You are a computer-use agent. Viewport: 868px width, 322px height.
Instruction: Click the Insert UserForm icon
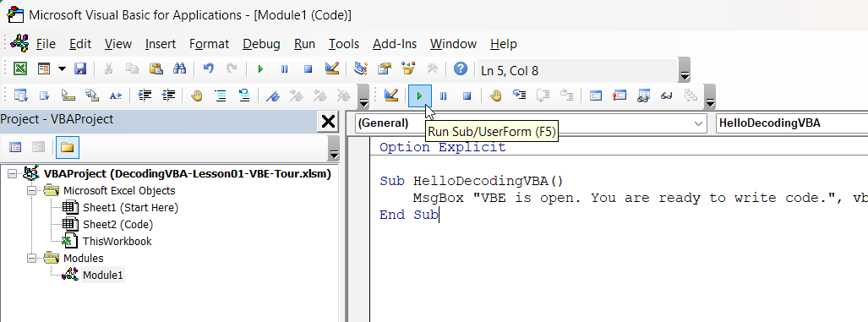[44, 68]
